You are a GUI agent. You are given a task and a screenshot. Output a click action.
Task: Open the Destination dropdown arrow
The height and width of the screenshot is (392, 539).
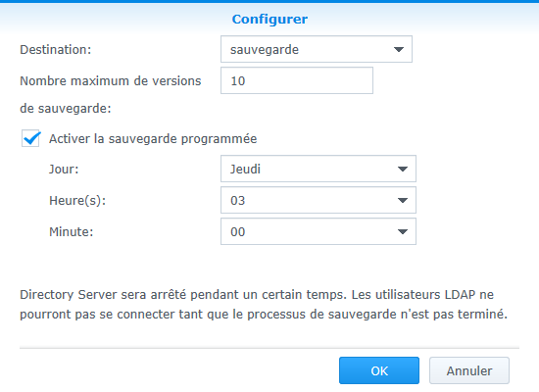click(x=399, y=50)
